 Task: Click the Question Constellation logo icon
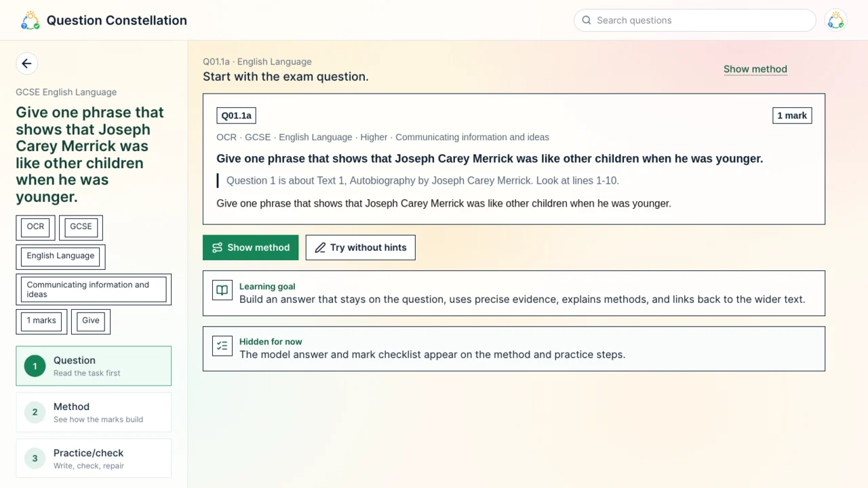pyautogui.click(x=31, y=20)
